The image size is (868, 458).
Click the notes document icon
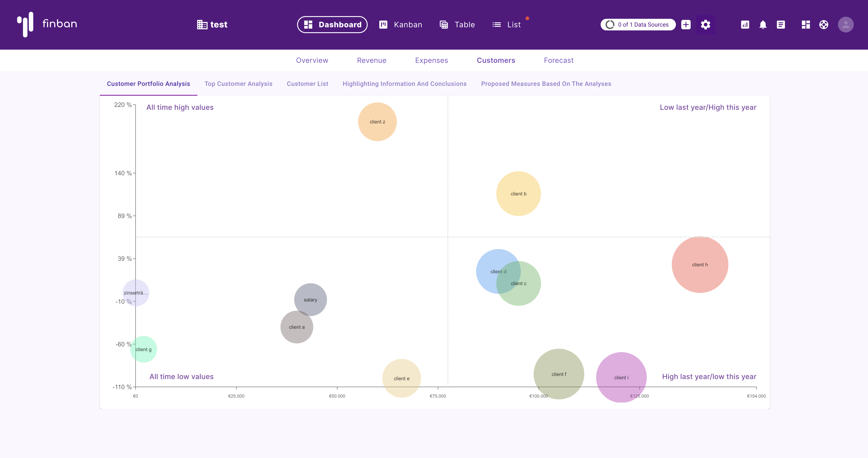point(781,25)
